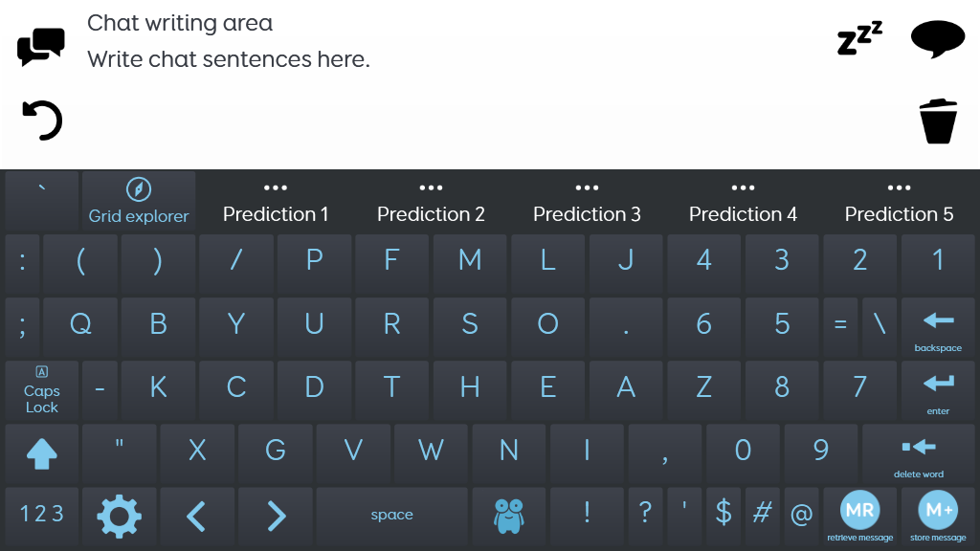Open settings gear on keyboard
This screenshot has width=980, height=551.
pos(119,516)
